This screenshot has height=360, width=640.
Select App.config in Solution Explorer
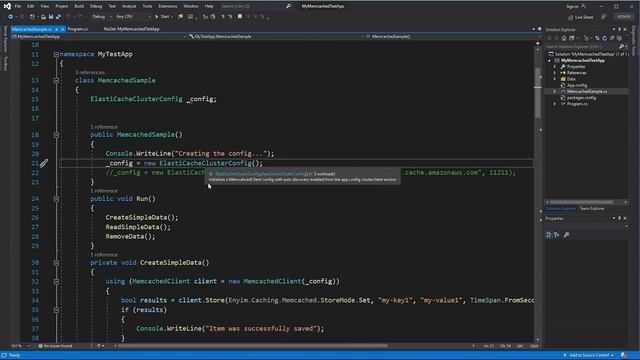pyautogui.click(x=577, y=85)
